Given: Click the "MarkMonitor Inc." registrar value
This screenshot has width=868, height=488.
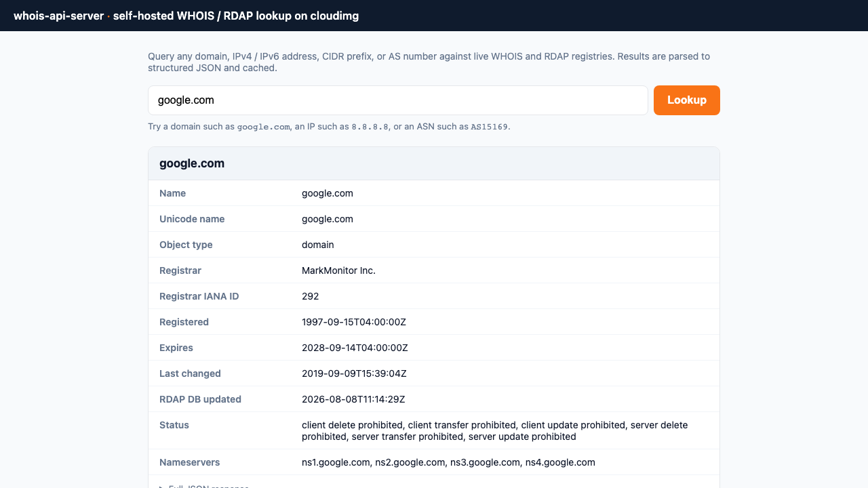Looking at the screenshot, I should (338, 270).
